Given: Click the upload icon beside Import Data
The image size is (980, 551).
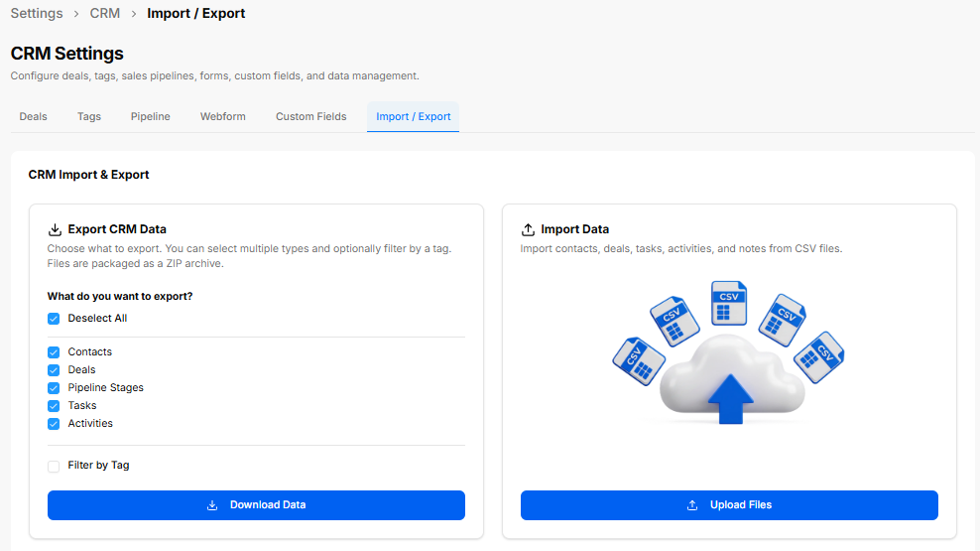Looking at the screenshot, I should click(x=528, y=229).
